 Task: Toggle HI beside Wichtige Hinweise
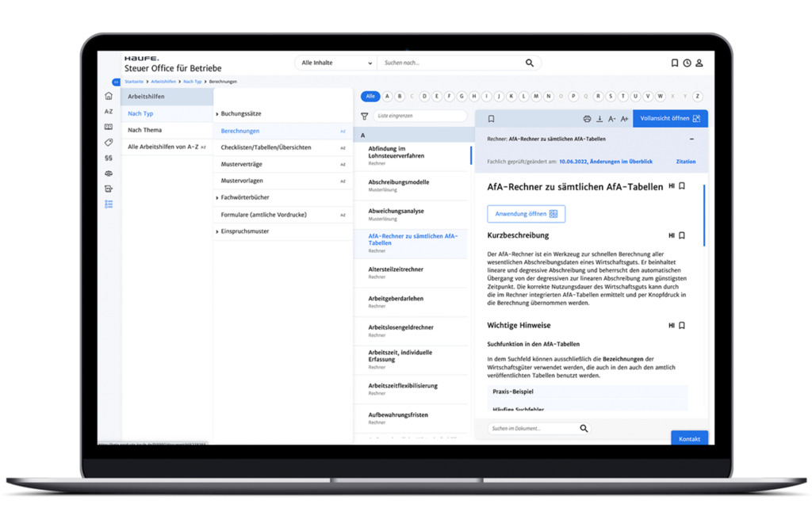point(670,325)
